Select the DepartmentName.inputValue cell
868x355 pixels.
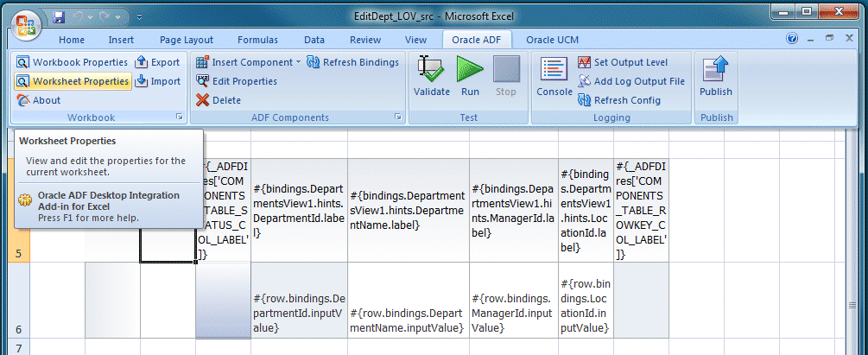click(x=409, y=301)
